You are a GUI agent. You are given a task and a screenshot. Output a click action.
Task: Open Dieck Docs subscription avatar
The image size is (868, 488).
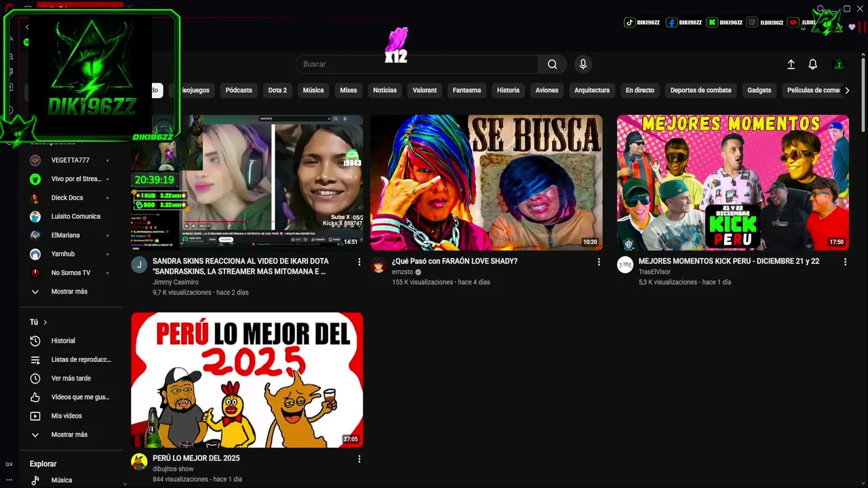pyautogui.click(x=35, y=198)
